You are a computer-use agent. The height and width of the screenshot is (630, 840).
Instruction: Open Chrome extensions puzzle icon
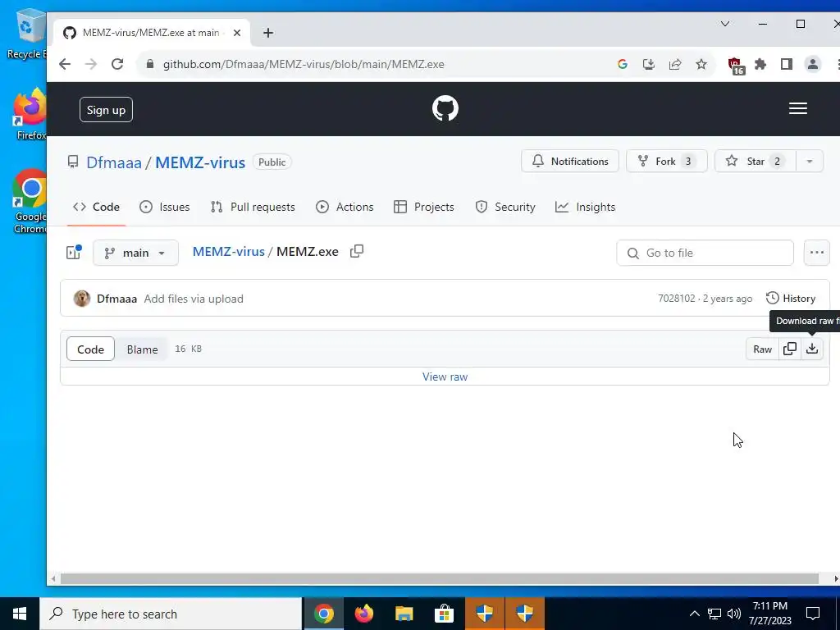(x=760, y=64)
